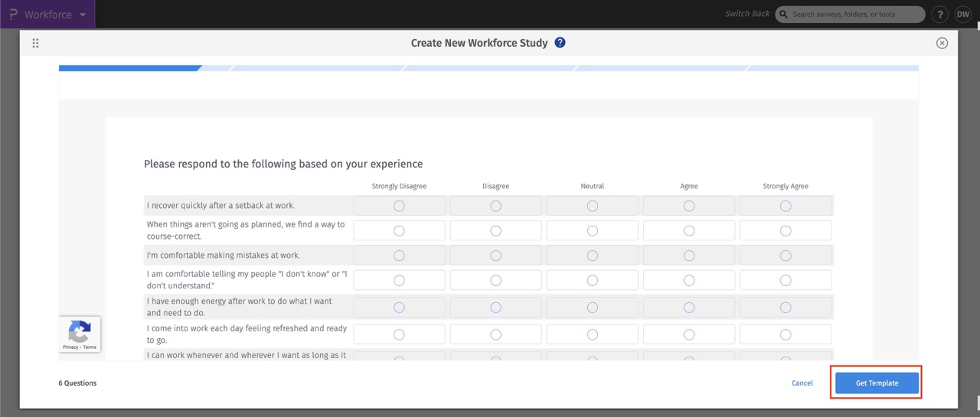This screenshot has height=417, width=980.
Task: Click the first blue progress step segment
Action: pyautogui.click(x=130, y=68)
